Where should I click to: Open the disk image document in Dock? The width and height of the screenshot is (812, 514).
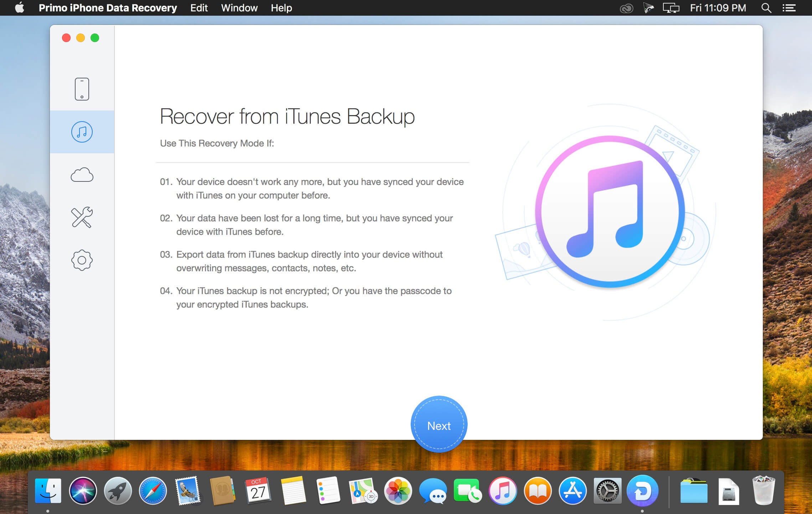[x=729, y=491]
